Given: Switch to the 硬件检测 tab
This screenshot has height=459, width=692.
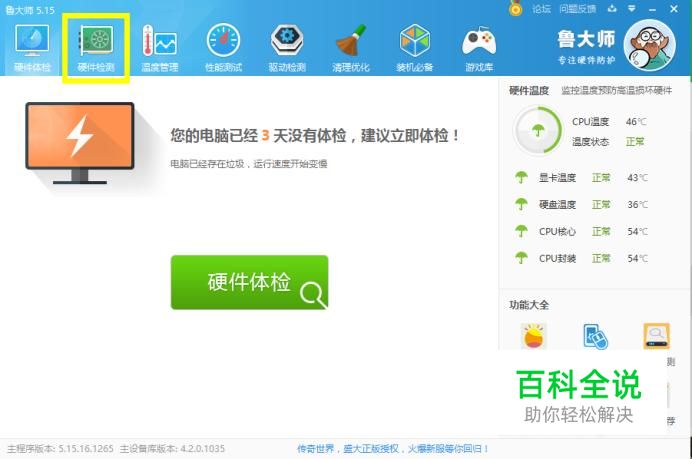Looking at the screenshot, I should (x=96, y=48).
